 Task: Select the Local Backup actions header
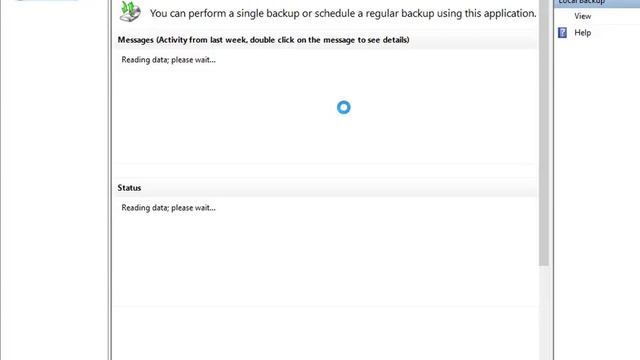click(597, 2)
